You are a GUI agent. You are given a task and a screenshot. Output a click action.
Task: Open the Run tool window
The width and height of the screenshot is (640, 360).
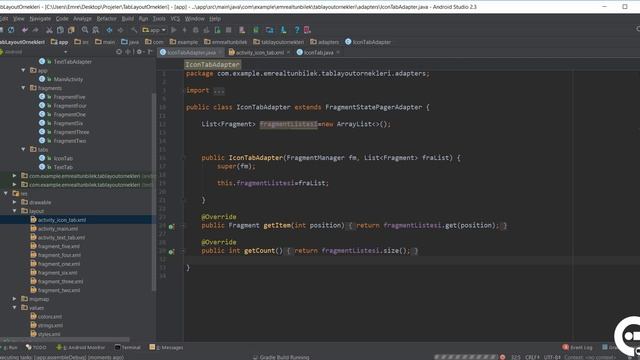pos(10,347)
